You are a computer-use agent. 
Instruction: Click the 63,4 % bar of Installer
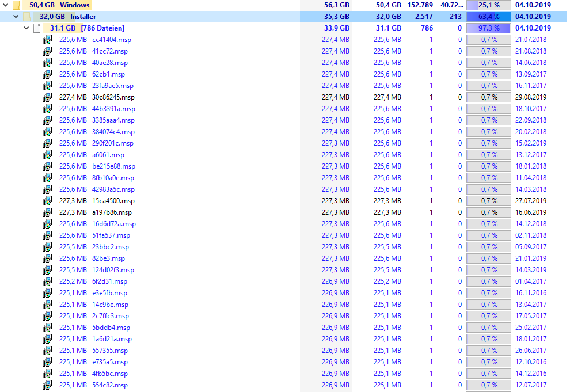[x=489, y=17]
